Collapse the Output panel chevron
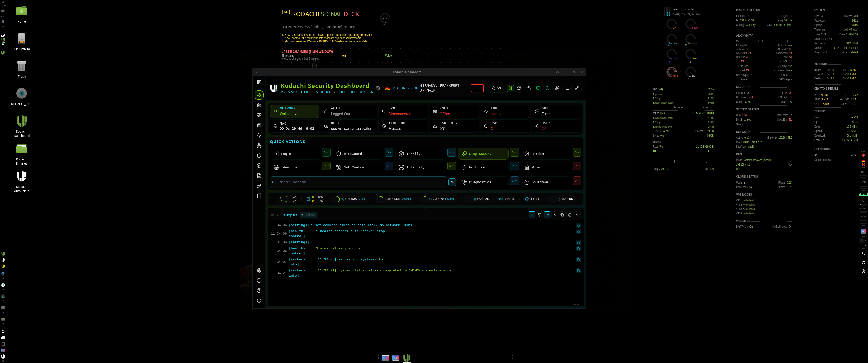This screenshot has height=363, width=868. pyautogui.click(x=577, y=215)
